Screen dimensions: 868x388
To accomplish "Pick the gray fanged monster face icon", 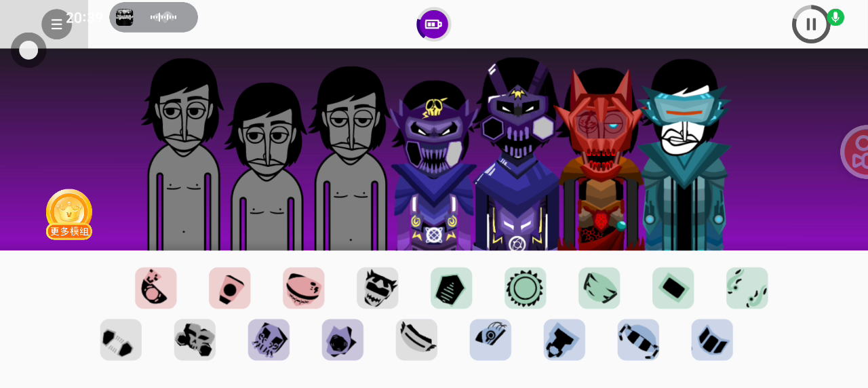I will [378, 288].
